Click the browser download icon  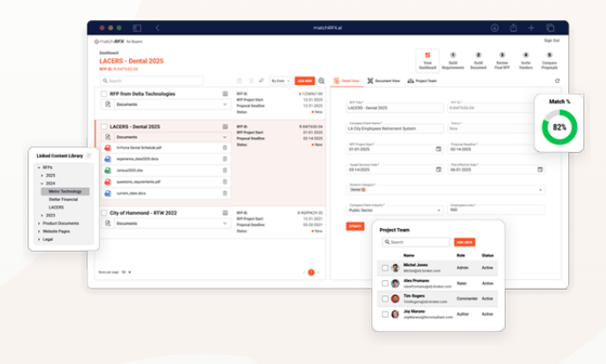[493, 28]
